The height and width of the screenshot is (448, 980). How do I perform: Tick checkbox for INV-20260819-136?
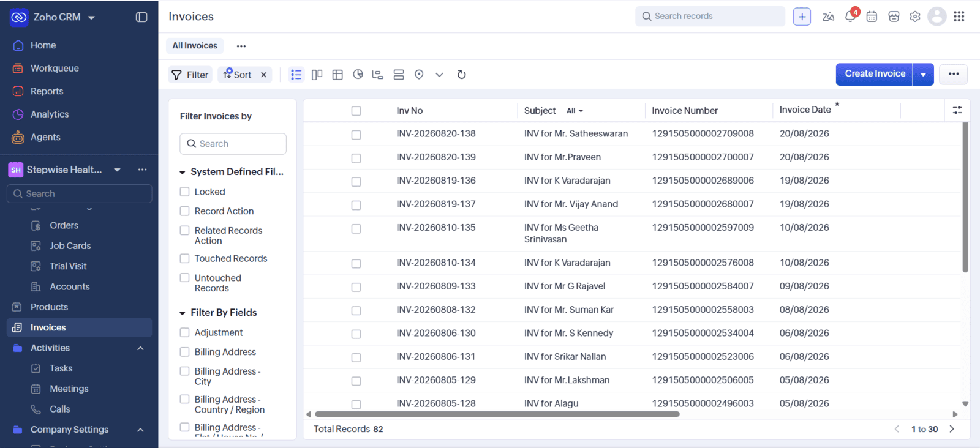point(356,182)
